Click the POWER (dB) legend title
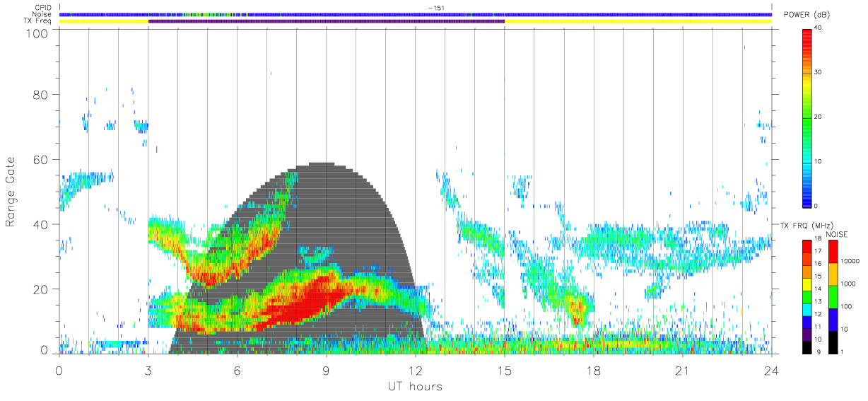The image size is (868, 401). point(807,15)
